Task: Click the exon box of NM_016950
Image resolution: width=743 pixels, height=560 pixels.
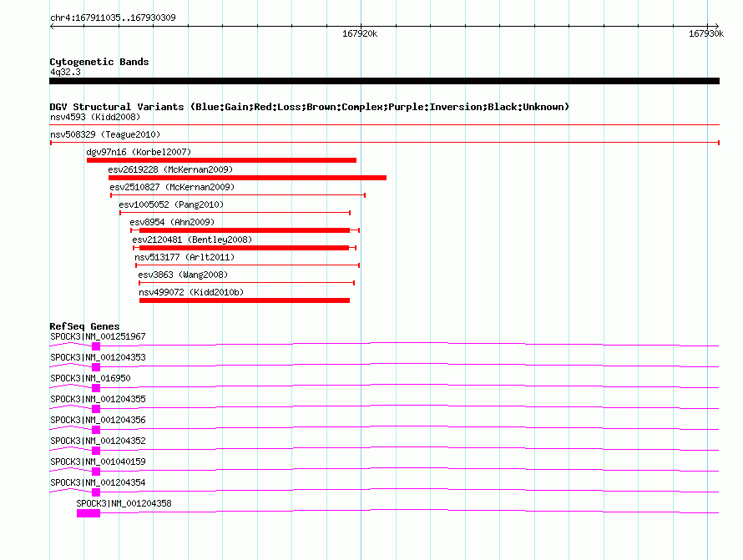Action: (x=96, y=388)
